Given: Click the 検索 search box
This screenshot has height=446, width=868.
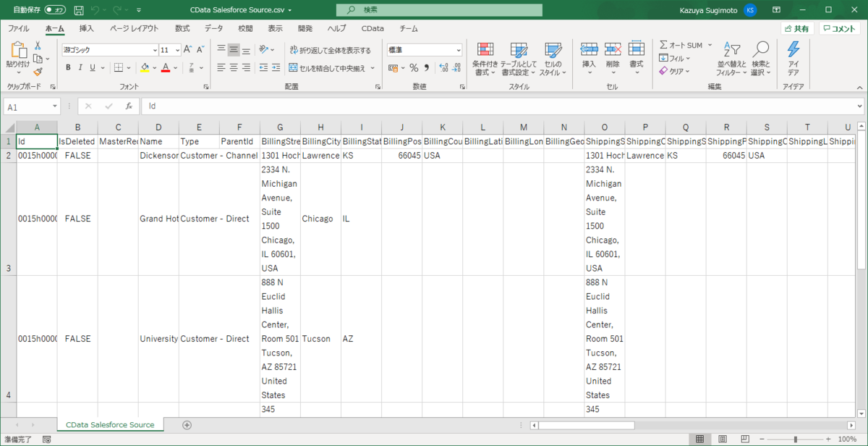Looking at the screenshot, I should point(439,10).
